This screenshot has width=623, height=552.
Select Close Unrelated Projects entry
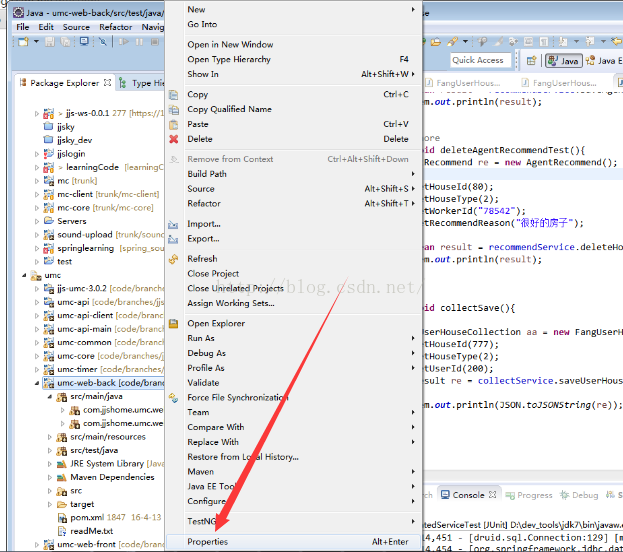[293, 289]
